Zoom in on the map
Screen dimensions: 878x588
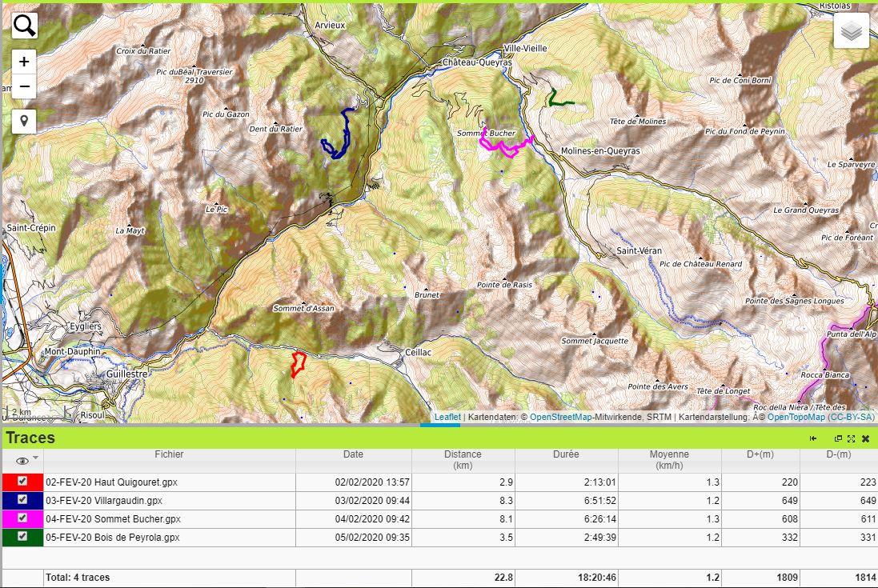(x=25, y=62)
